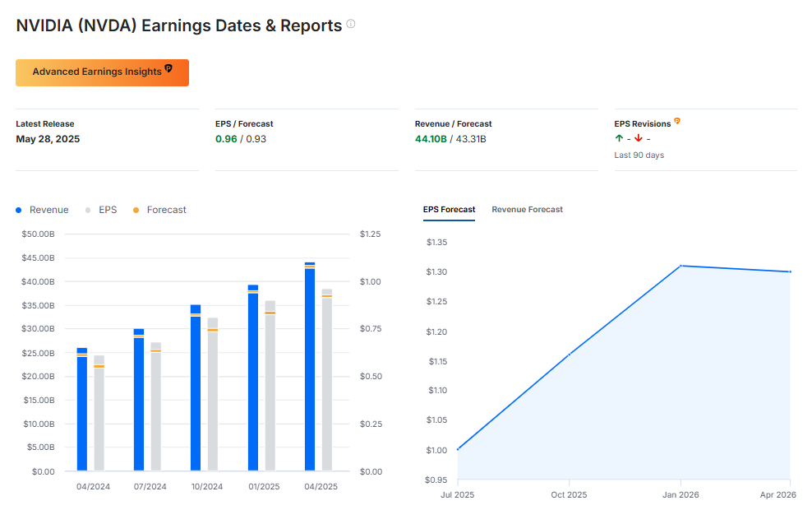Select the 04/2025 blue revenue bar
The image size is (812, 510).
(x=310, y=366)
